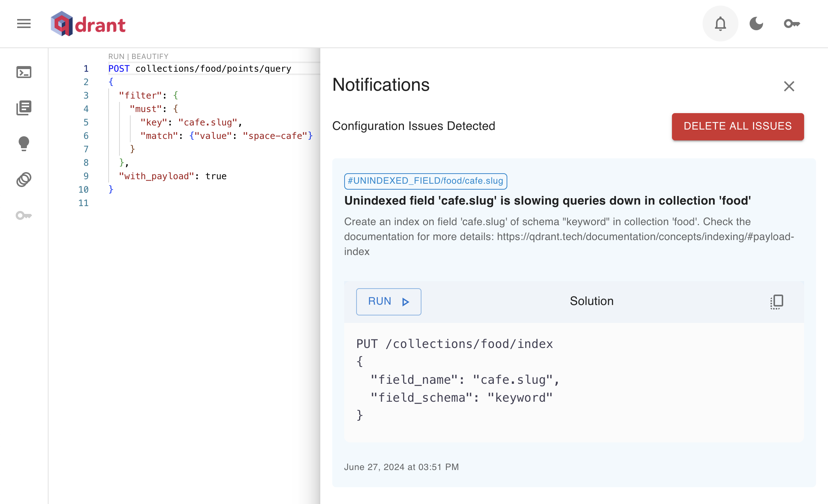Run the suggested index solution with RUN button
828x504 pixels.
(388, 302)
